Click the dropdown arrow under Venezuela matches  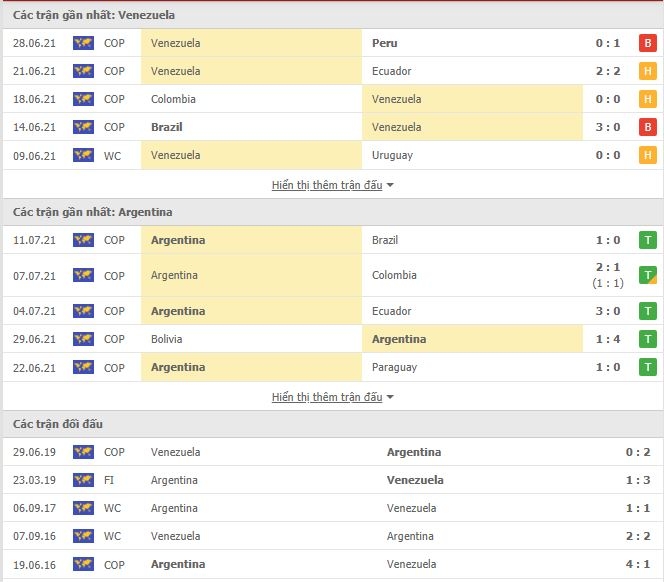pyautogui.click(x=390, y=185)
